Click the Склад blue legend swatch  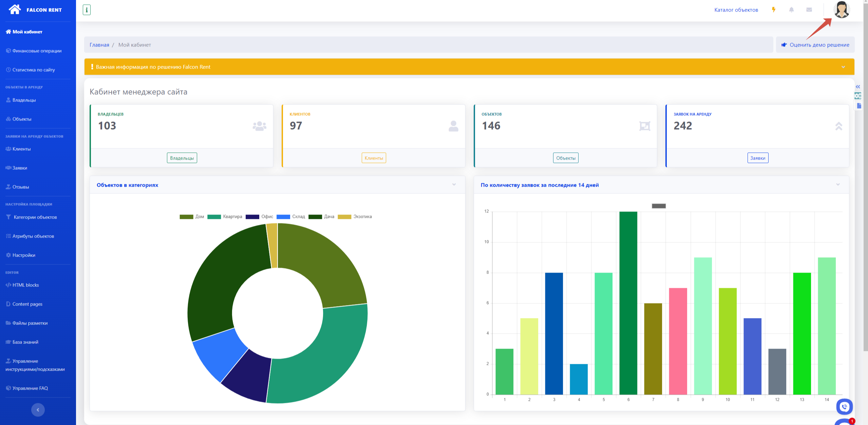pos(283,217)
